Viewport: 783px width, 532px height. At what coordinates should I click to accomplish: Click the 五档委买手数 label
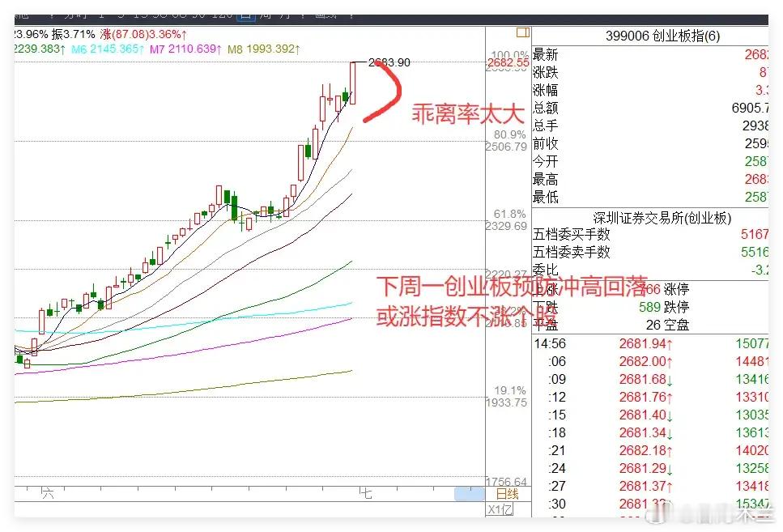(572, 234)
